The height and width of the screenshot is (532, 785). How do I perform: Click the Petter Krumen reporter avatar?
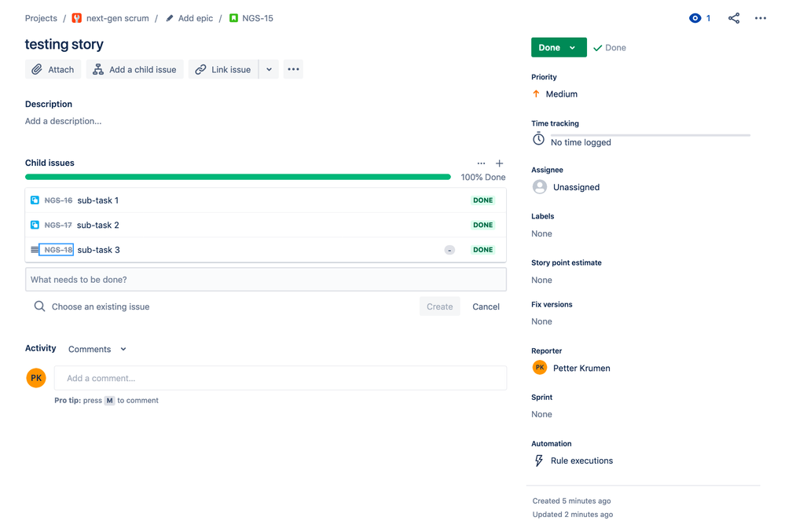coord(540,368)
